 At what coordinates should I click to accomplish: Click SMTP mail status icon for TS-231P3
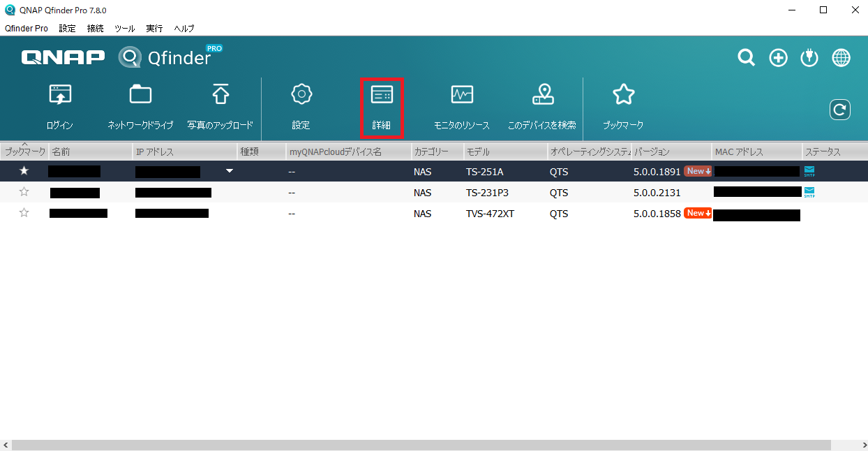point(809,192)
